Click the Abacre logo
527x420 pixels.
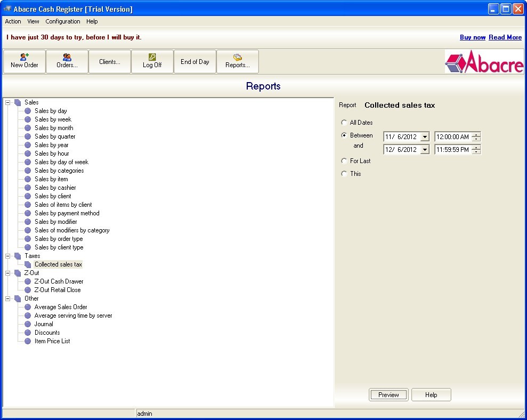484,62
